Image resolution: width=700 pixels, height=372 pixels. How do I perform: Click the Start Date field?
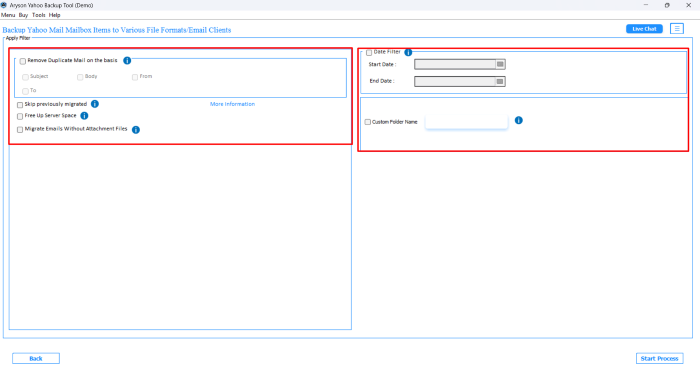(455, 64)
